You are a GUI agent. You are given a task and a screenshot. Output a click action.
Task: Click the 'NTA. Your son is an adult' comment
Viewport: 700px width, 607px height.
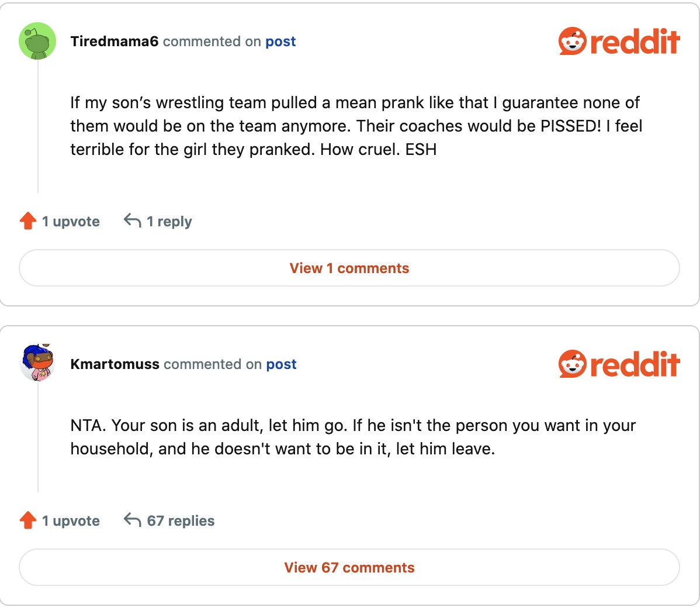coord(352,437)
